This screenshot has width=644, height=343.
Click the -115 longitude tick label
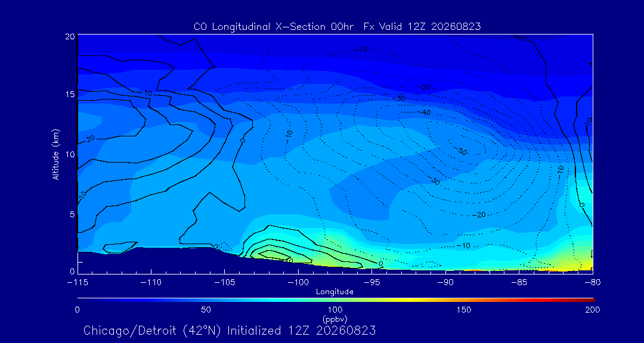tap(77, 283)
